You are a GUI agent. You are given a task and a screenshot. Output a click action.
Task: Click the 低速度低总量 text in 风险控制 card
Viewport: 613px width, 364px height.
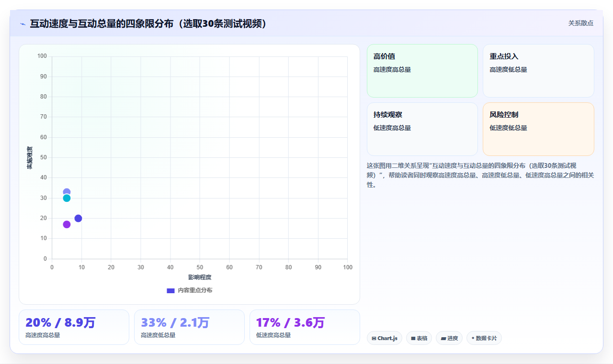pyautogui.click(x=508, y=128)
